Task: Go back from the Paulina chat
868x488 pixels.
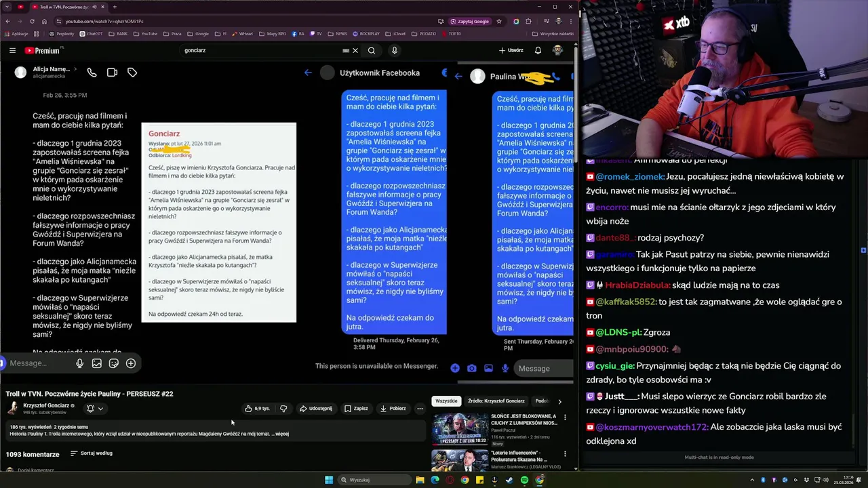Action: [458, 76]
